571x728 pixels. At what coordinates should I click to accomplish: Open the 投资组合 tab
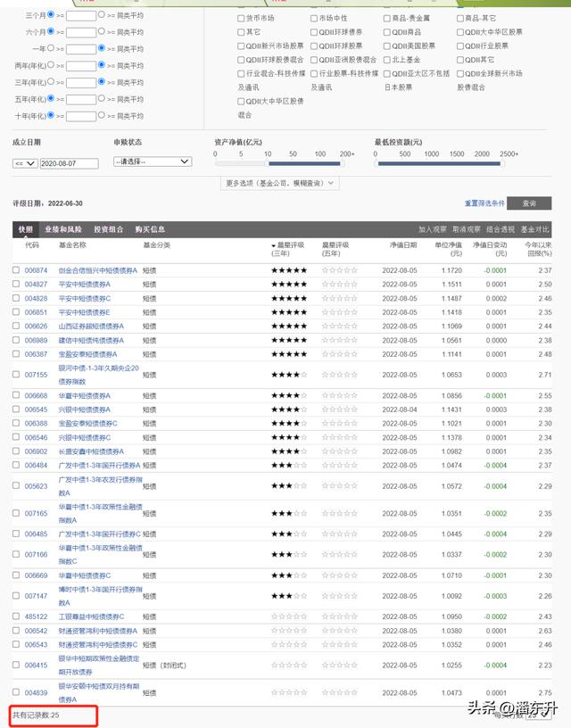coord(109,229)
